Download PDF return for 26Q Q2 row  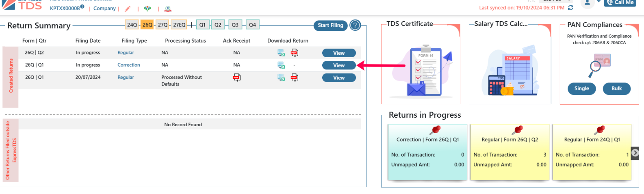point(295,52)
